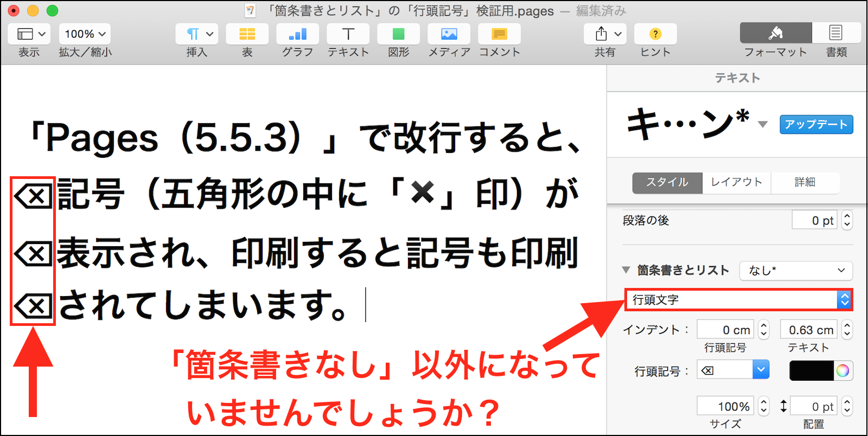Collapse the 箇条書きとリスト section
Viewport: 868px width, 436px height.
tap(626, 270)
